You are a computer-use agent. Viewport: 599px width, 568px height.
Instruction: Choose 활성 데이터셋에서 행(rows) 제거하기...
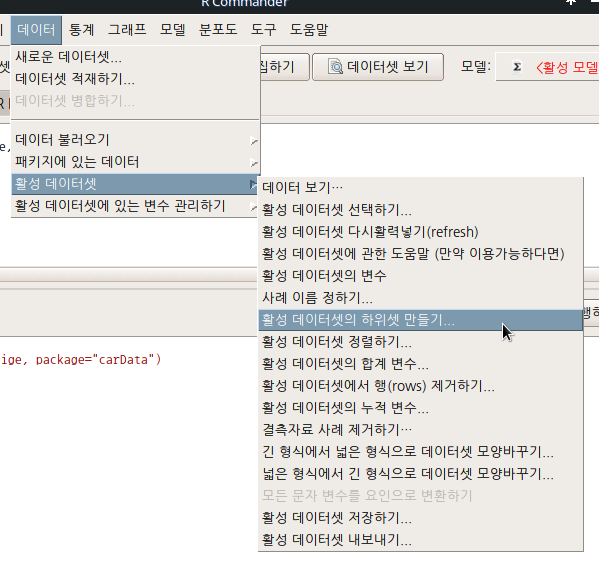point(421,386)
